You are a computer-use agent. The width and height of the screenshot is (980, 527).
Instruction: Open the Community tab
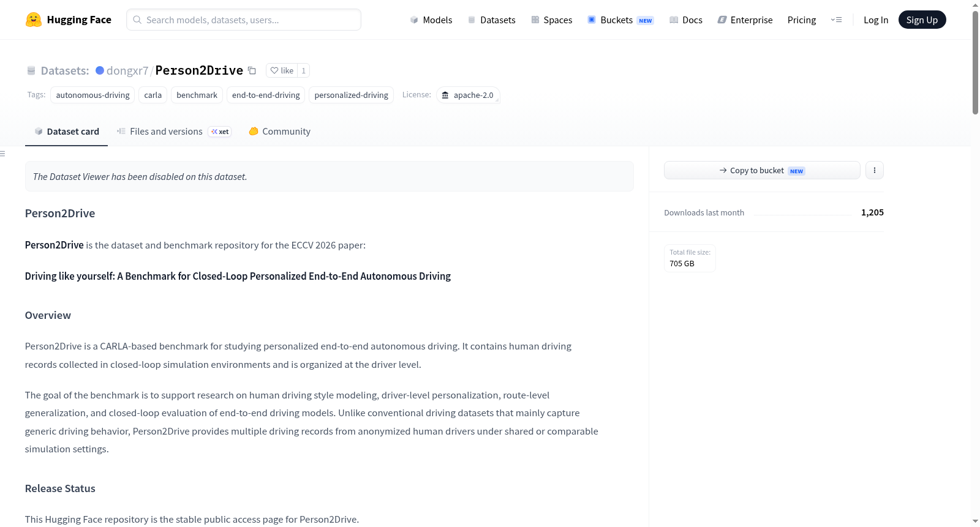279,131
